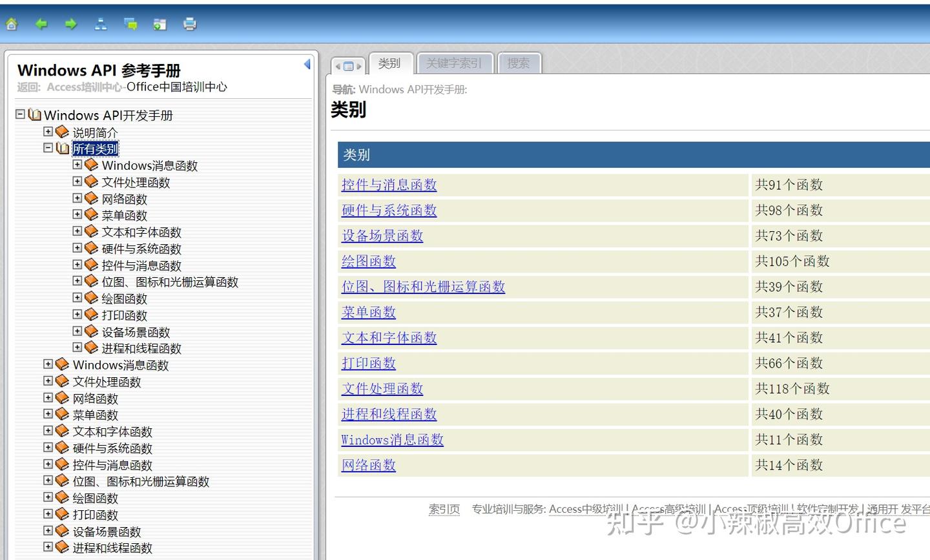930x560 pixels.
Task: Switch to the 关键字索引 tab
Action: 455,63
